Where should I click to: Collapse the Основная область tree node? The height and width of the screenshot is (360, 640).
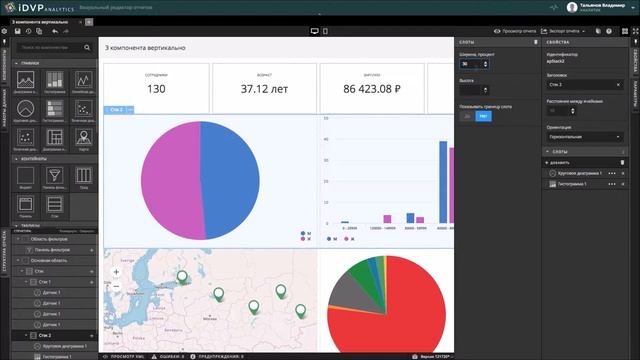tap(18, 260)
